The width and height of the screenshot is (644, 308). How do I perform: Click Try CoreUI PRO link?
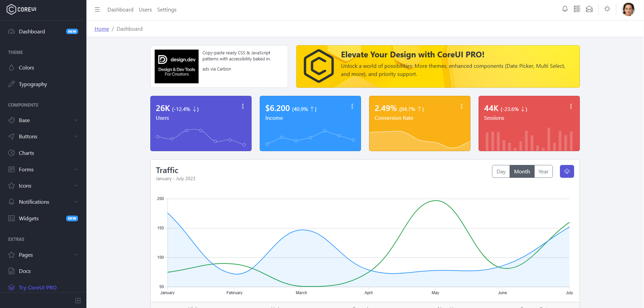pyautogui.click(x=38, y=287)
